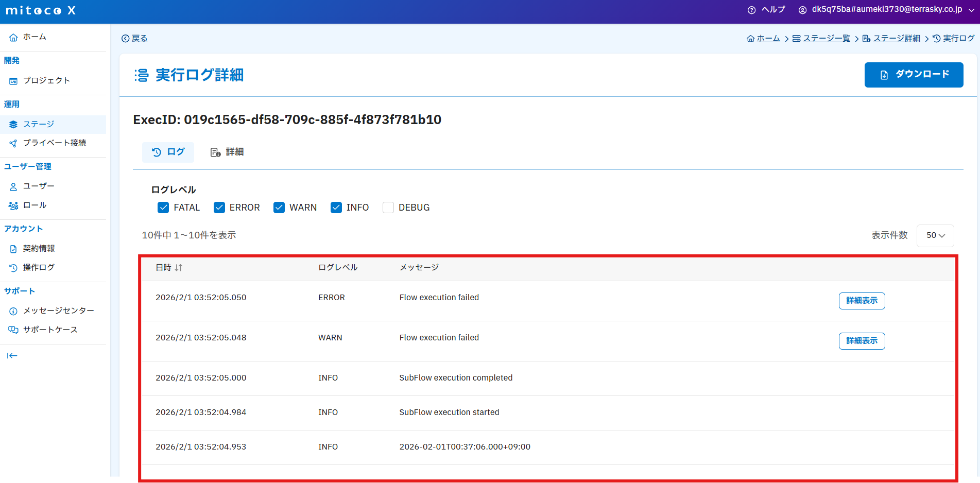Go back using the 戻る link
Screen dimensions: 980x483
[135, 39]
